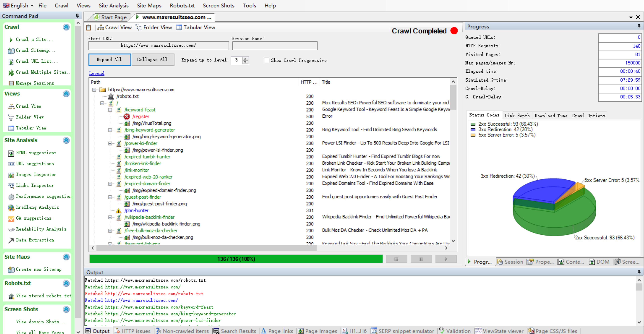Click the clipboard icon in view toolbar
Image resolution: width=644 pixels, height=334 pixels.
click(x=88, y=28)
